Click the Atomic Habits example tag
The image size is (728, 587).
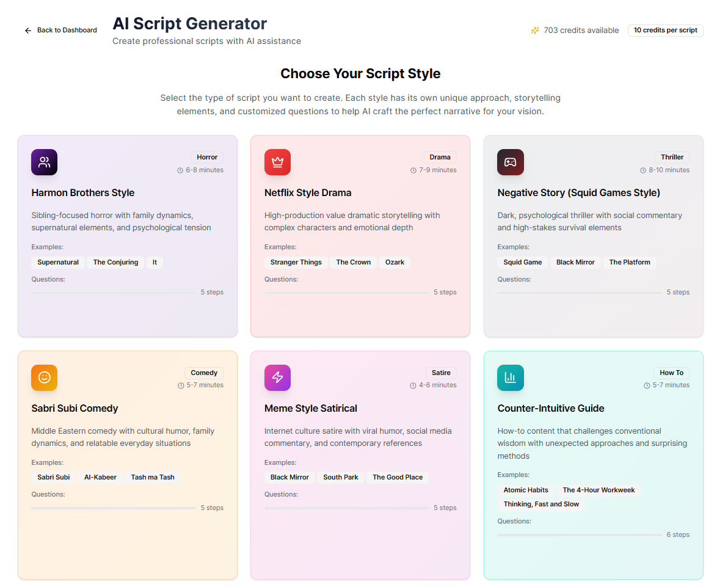[525, 490]
